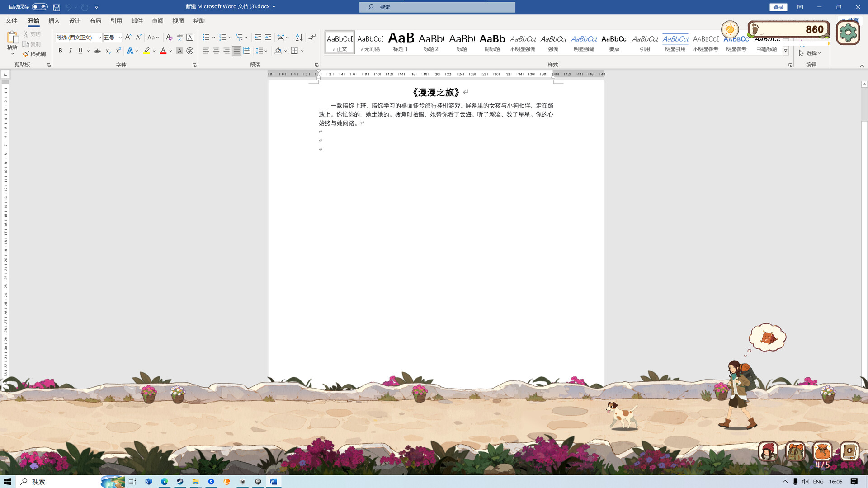
Task: Open the 选择 (Select) dropdown
Action: point(810,53)
